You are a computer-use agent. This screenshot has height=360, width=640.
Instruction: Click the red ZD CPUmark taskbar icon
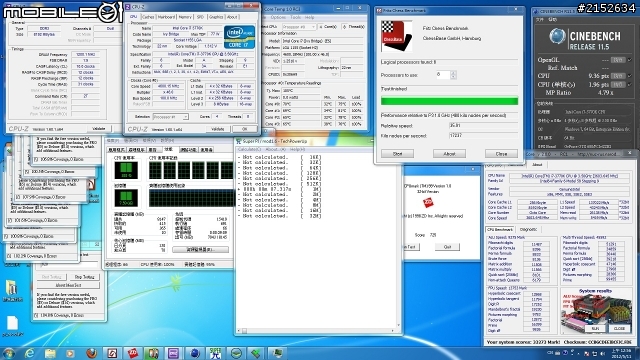[x=133, y=353]
